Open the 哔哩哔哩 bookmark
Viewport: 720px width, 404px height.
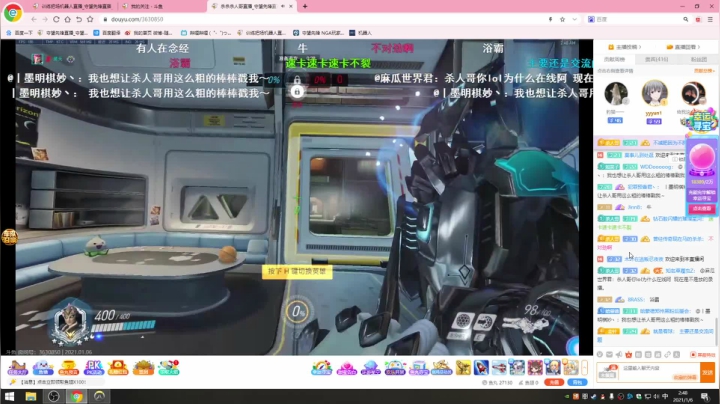[206, 33]
